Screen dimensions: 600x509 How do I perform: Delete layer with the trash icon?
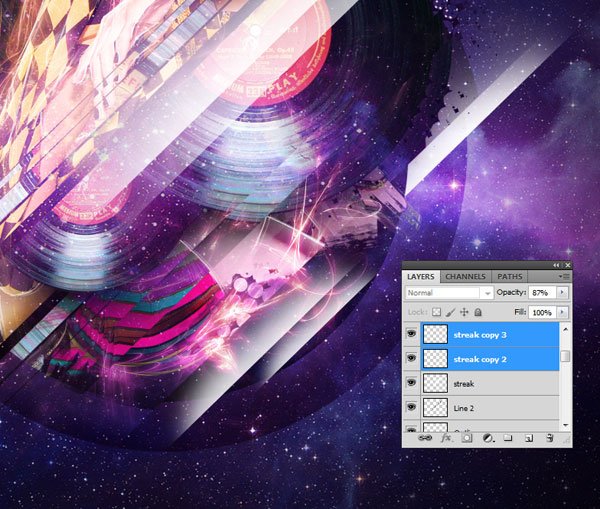(x=549, y=438)
